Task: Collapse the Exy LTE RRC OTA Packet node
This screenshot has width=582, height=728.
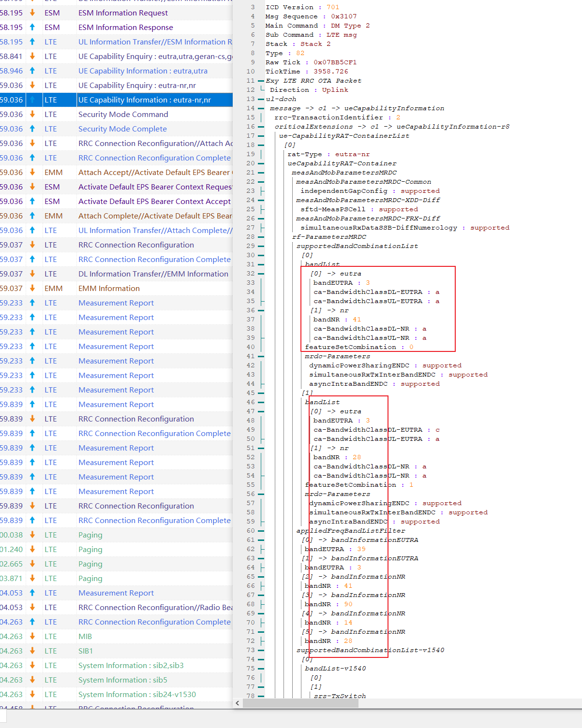Action: 261,81
